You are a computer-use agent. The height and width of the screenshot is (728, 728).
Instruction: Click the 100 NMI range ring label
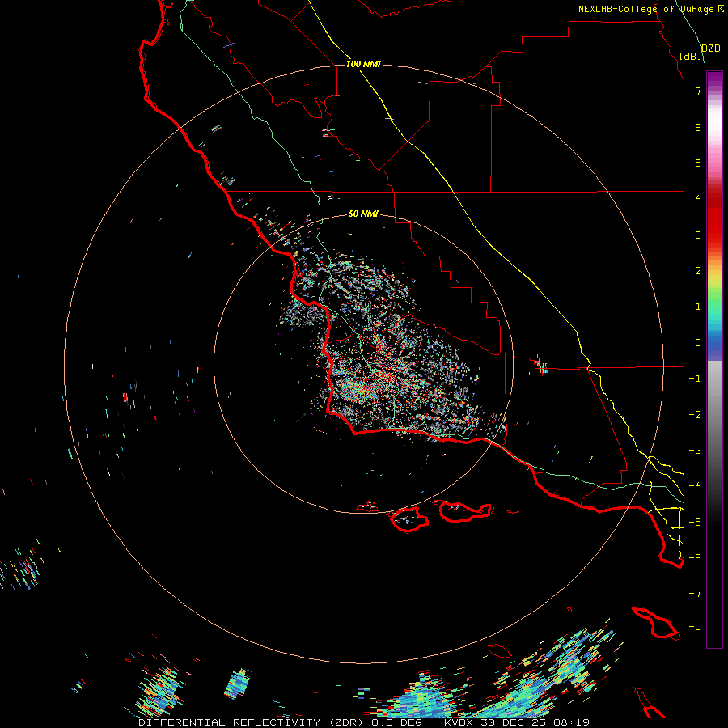(x=363, y=64)
